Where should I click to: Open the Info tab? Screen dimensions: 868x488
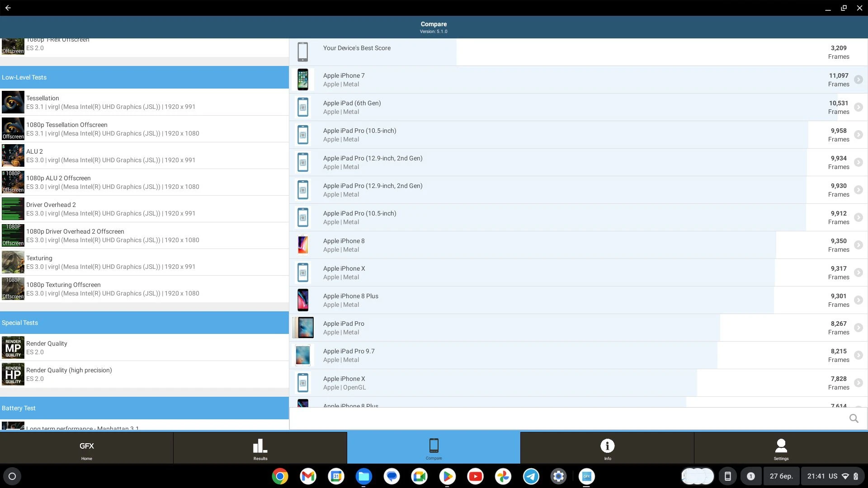607,448
